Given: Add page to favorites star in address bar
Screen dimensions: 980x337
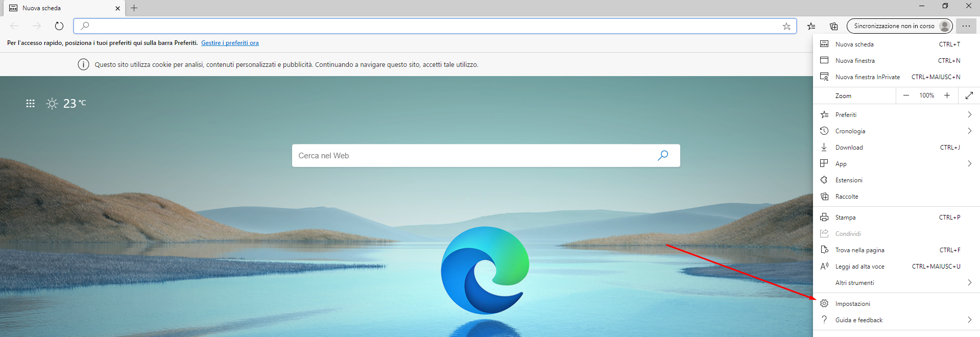Looking at the screenshot, I should [x=786, y=26].
